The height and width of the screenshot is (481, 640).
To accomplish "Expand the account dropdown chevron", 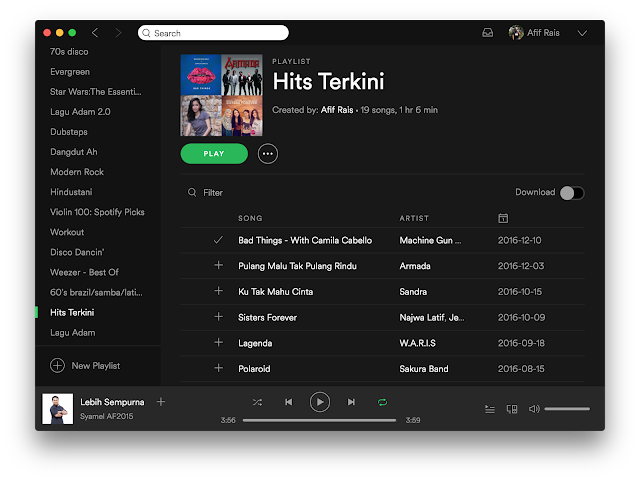I will click(582, 33).
